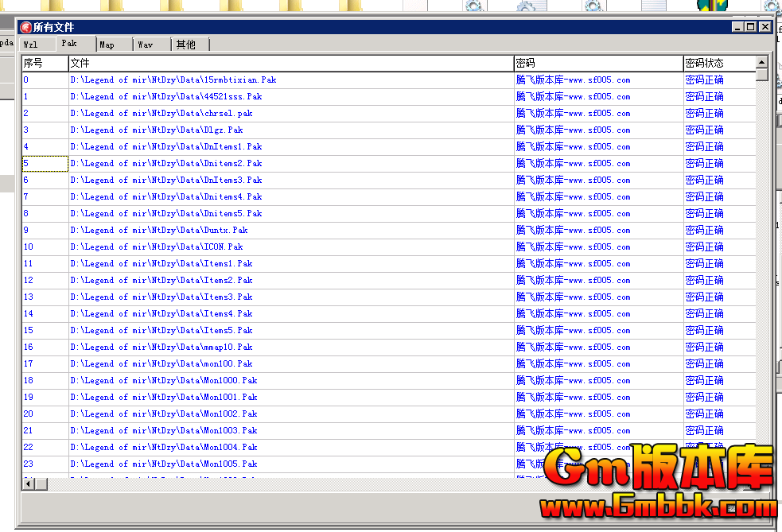Image resolution: width=782 pixels, height=532 pixels.
Task: Click the vertical scrollbar thumb
Action: pos(762,76)
